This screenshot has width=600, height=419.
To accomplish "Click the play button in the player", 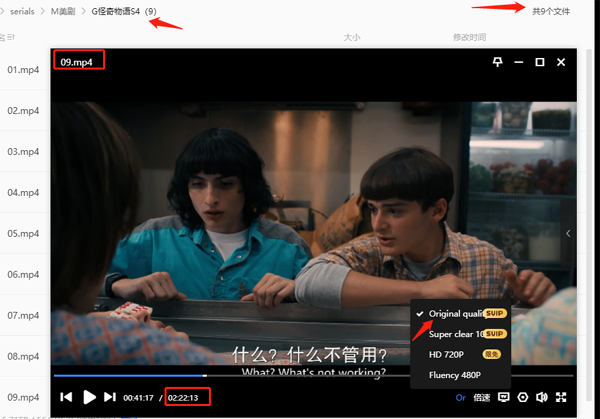I will pos(90,397).
